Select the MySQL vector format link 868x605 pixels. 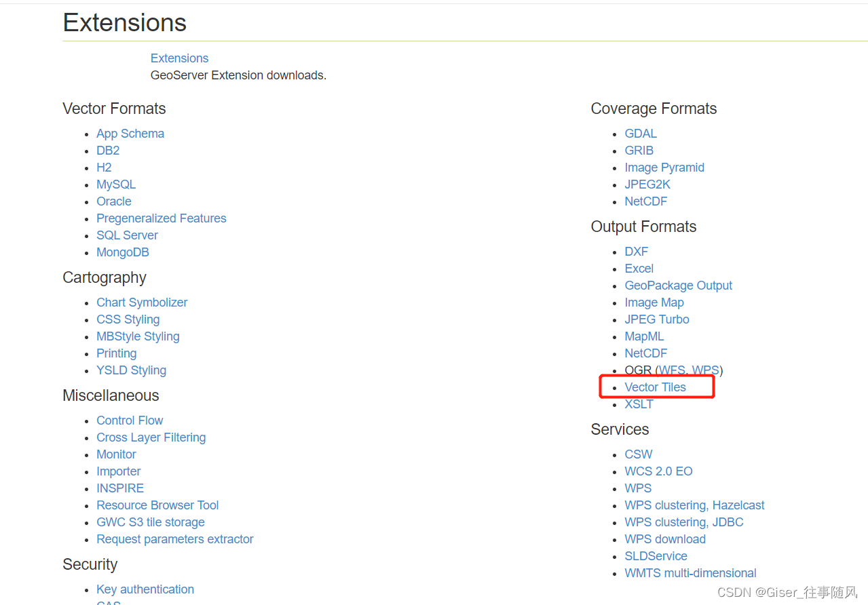[116, 184]
